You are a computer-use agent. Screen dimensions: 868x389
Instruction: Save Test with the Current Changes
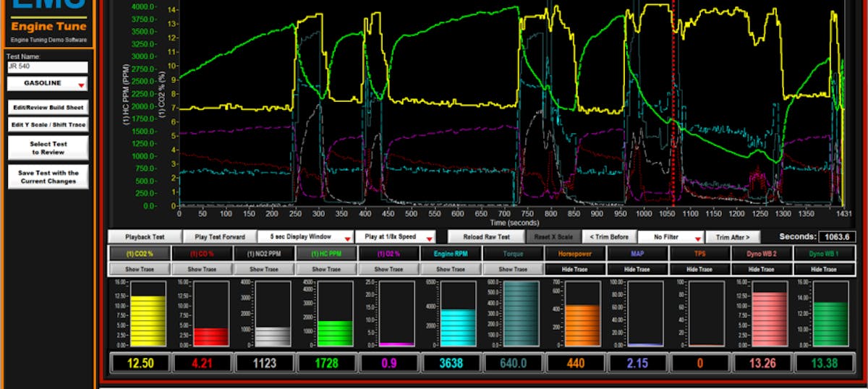48,176
